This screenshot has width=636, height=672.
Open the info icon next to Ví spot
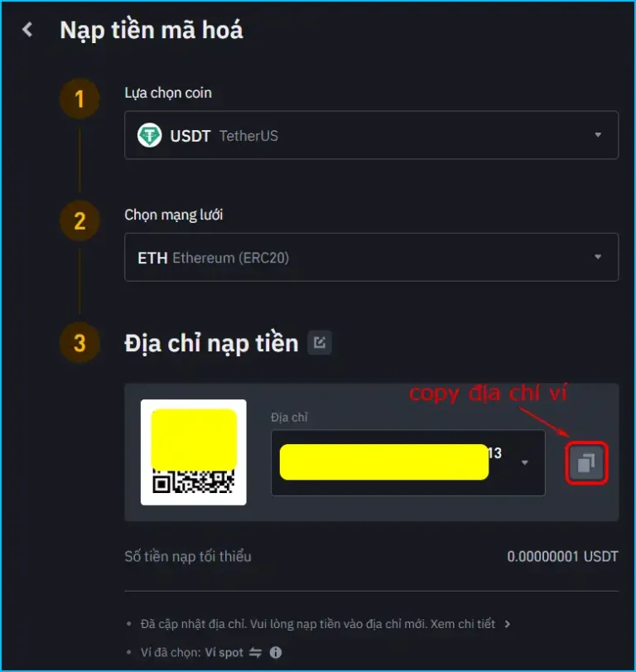click(276, 652)
